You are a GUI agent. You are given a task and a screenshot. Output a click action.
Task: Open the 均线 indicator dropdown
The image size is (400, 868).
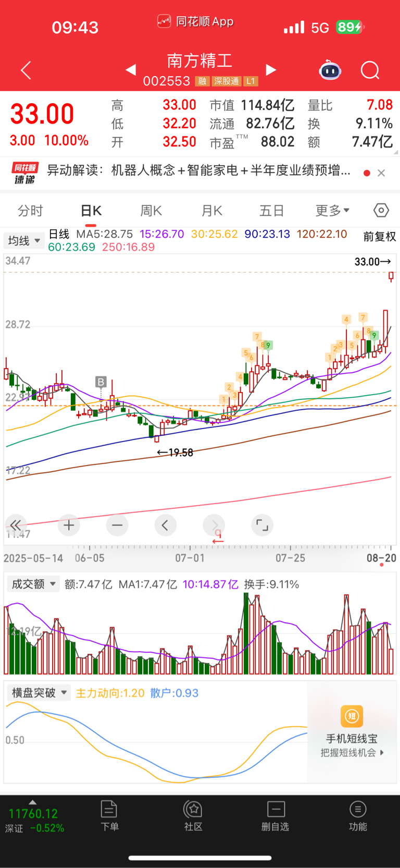[23, 240]
